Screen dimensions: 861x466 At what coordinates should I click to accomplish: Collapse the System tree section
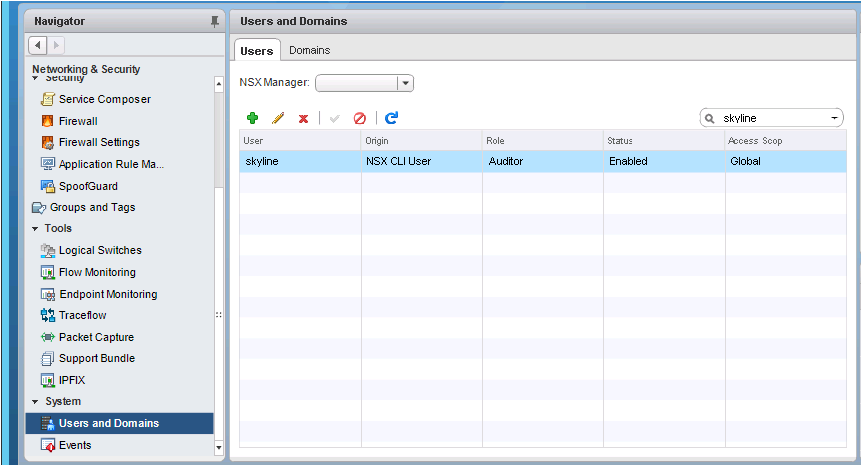coord(35,402)
